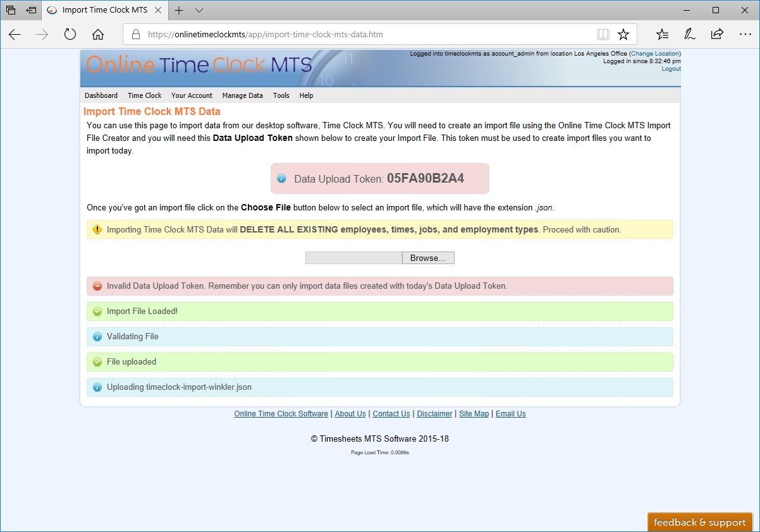Refresh the import page

click(x=70, y=35)
